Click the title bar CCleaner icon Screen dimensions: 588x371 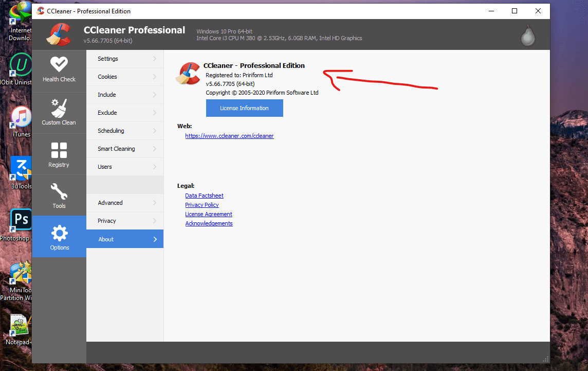pyautogui.click(x=41, y=11)
